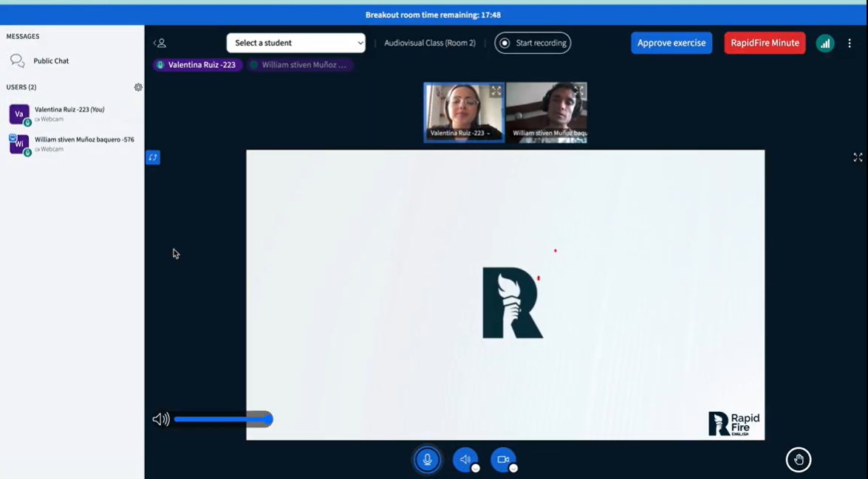Mute the microphone

point(428,460)
